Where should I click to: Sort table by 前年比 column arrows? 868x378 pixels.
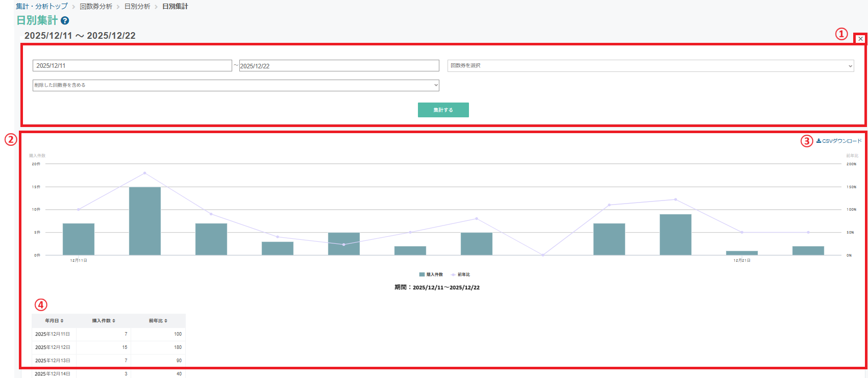[166, 321]
